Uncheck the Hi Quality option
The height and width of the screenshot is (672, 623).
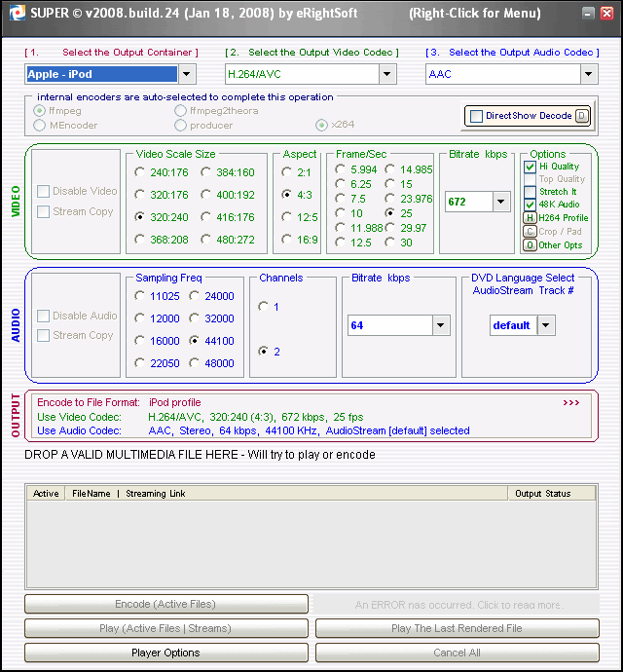point(530,167)
